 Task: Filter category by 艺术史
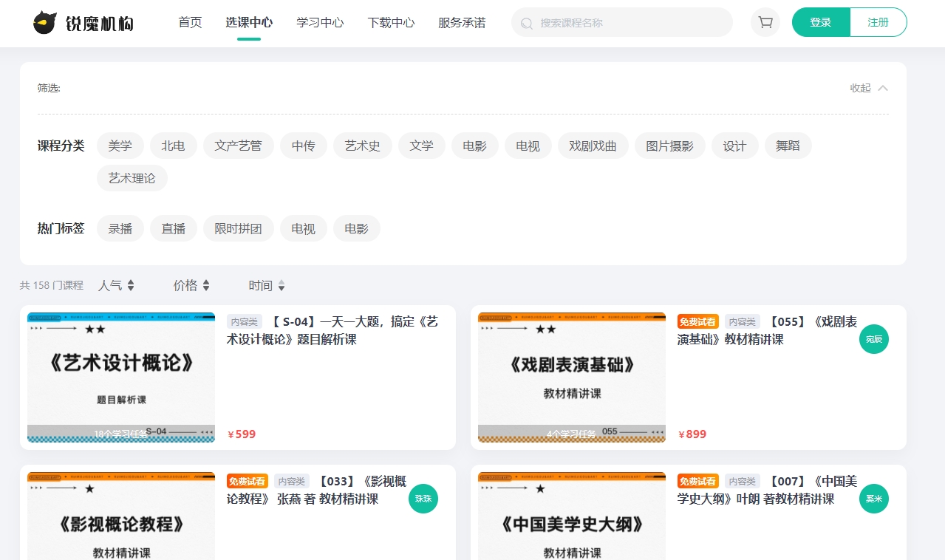click(x=363, y=146)
